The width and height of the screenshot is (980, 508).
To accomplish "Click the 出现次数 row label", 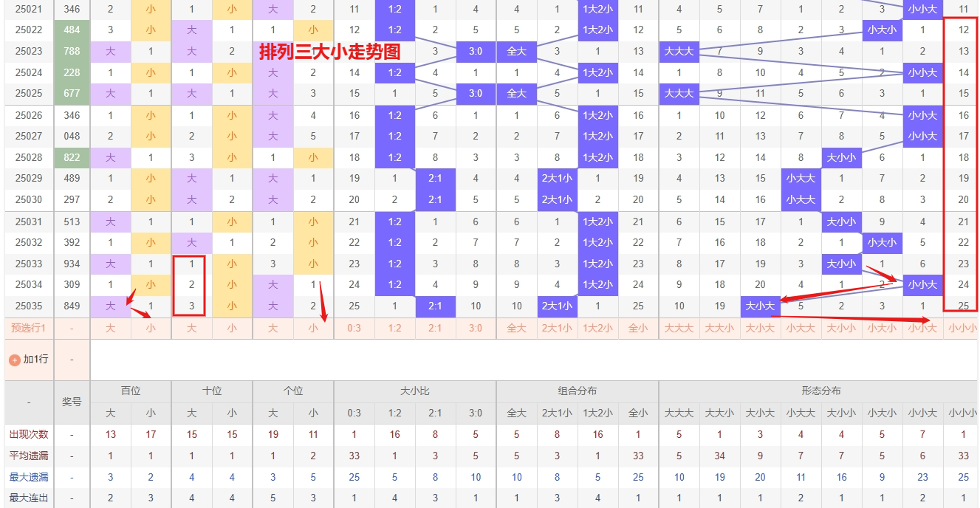I will [x=29, y=434].
